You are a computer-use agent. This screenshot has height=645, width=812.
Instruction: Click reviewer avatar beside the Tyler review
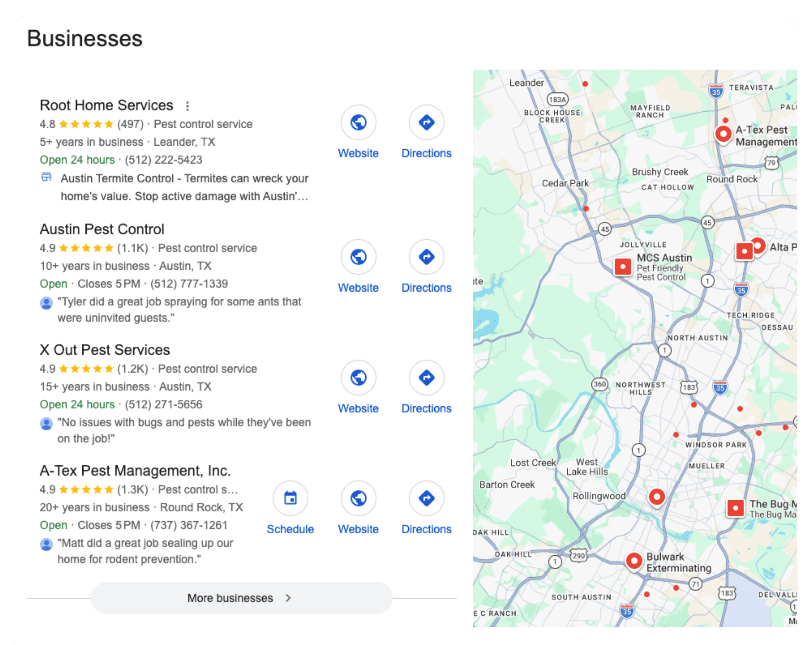[x=46, y=303]
